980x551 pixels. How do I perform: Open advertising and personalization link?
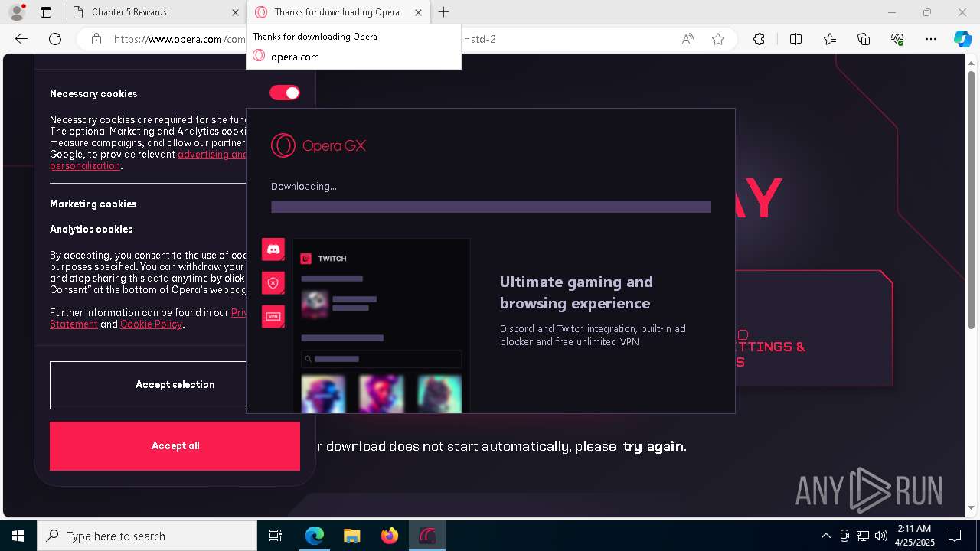point(212,154)
